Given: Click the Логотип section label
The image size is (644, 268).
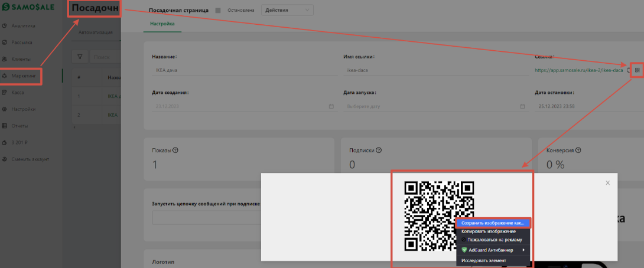Looking at the screenshot, I should pos(162,262).
